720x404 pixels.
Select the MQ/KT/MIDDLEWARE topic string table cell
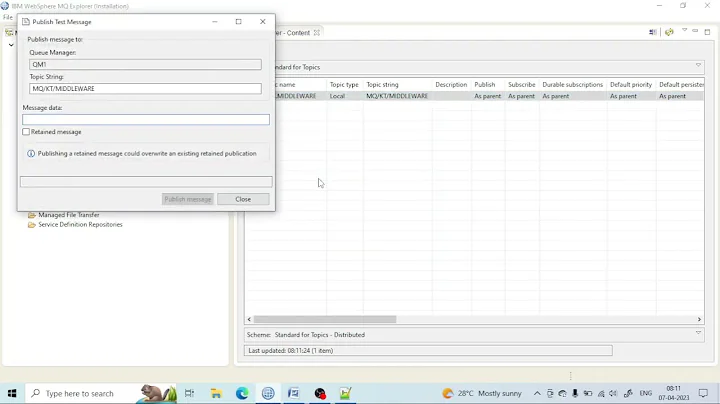point(397,96)
